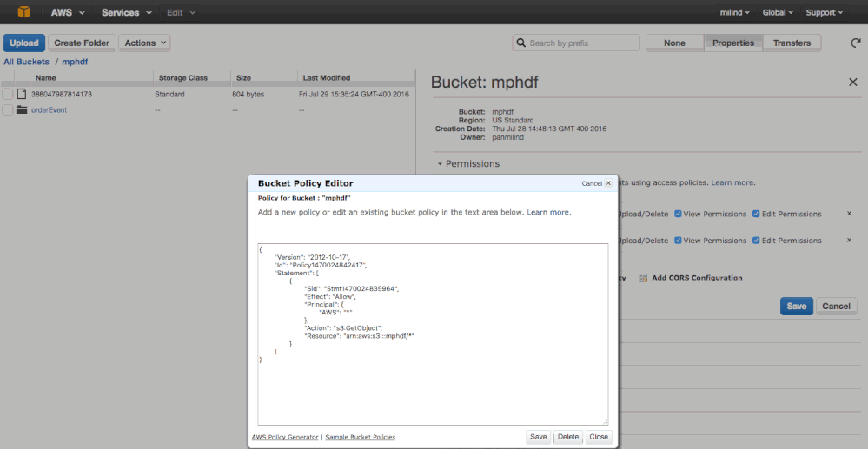Click the refresh icon in the S3 toolbar
This screenshot has height=449, width=868.
click(x=855, y=43)
